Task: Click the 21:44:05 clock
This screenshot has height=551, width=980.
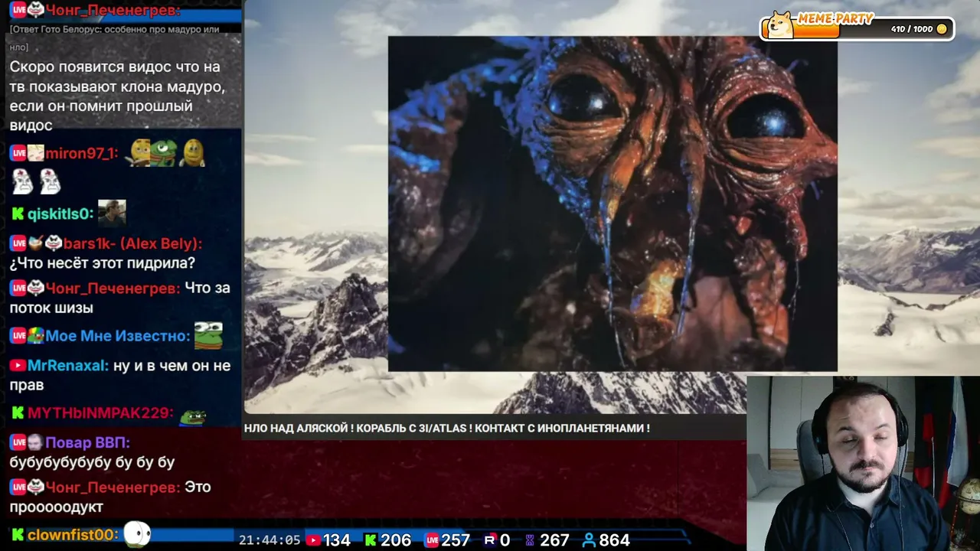Action: 269,540
